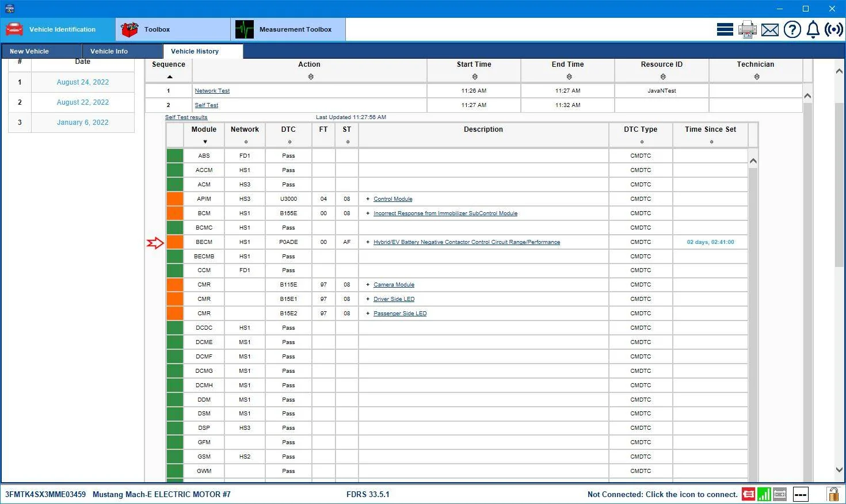Image resolution: width=846 pixels, height=504 pixels.
Task: Expand the Camera Module DTC row
Action: coord(368,285)
